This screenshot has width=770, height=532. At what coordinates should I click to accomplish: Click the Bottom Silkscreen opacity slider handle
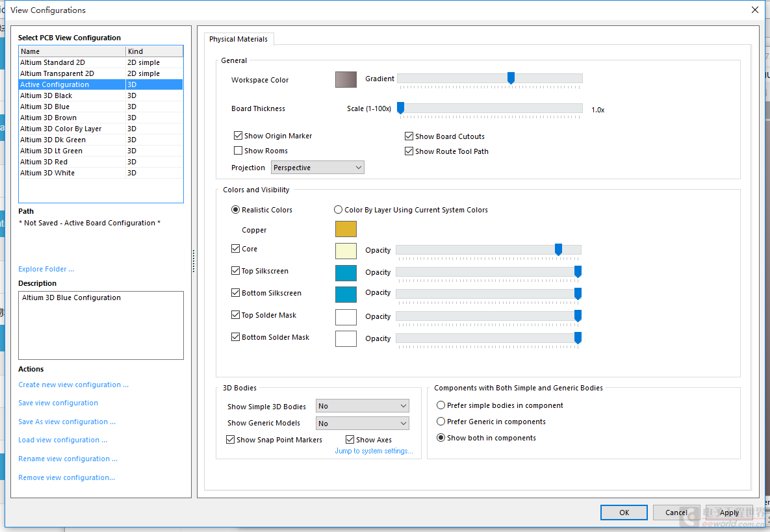[578, 293]
